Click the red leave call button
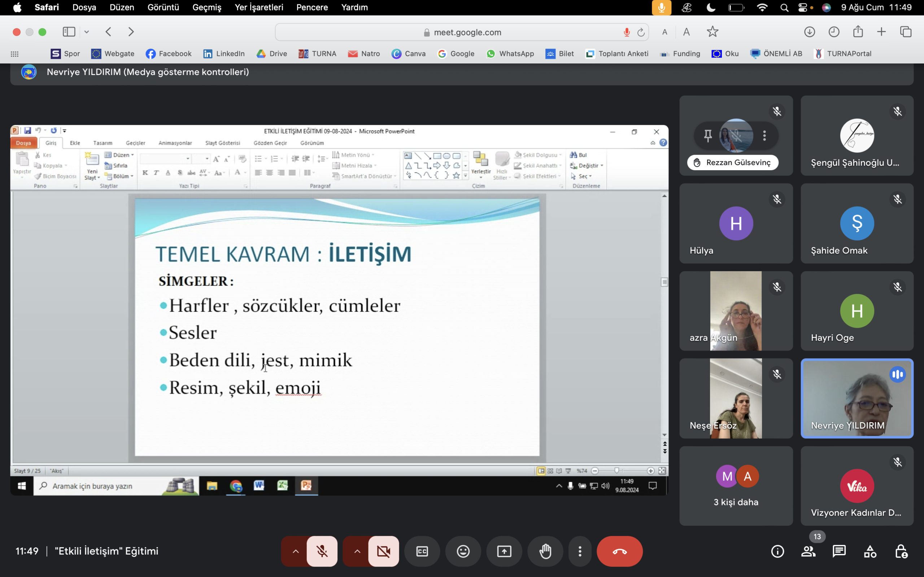 point(619,551)
